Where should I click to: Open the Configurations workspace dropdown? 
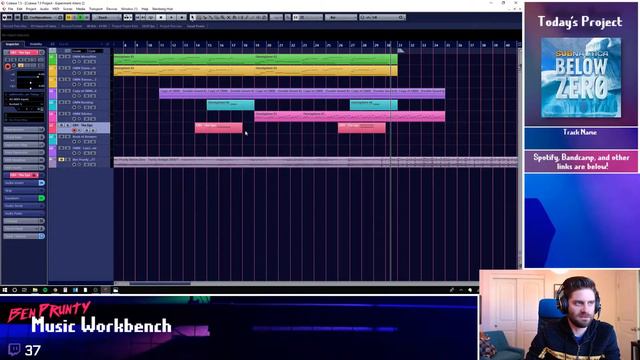click(42, 18)
